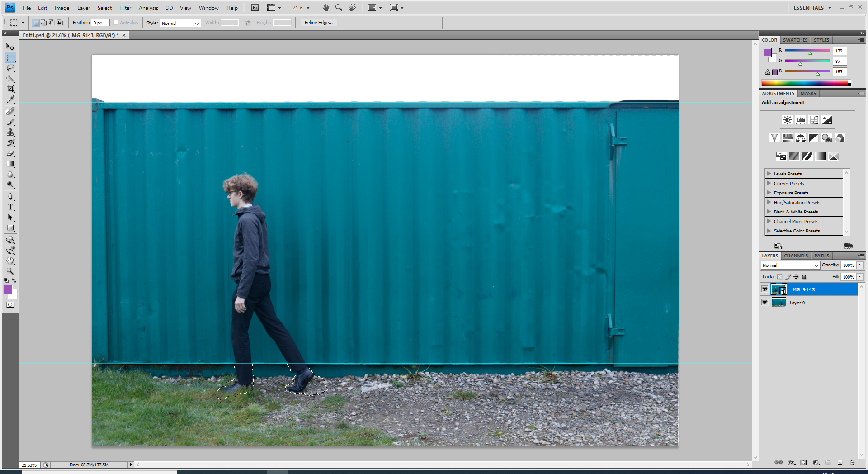Expand Levels Presets
This screenshot has width=868, height=474.
point(769,174)
